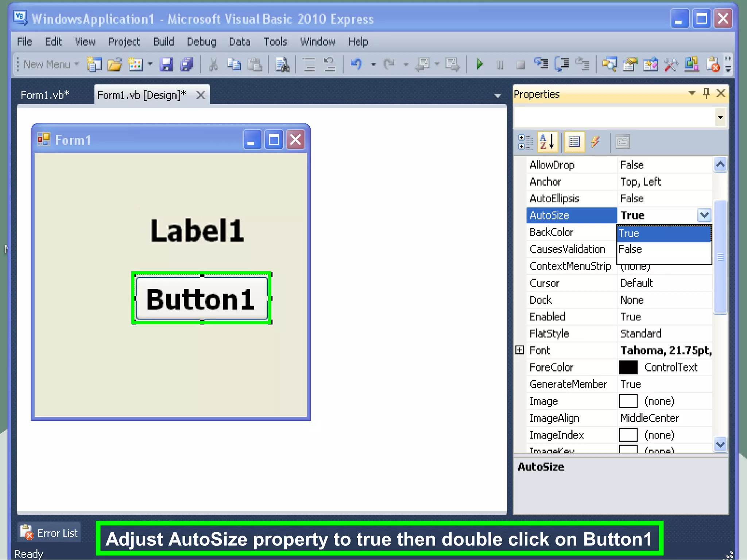Switch Properties panel to Categorized view
Viewport: 747px width, 560px height.
526,142
